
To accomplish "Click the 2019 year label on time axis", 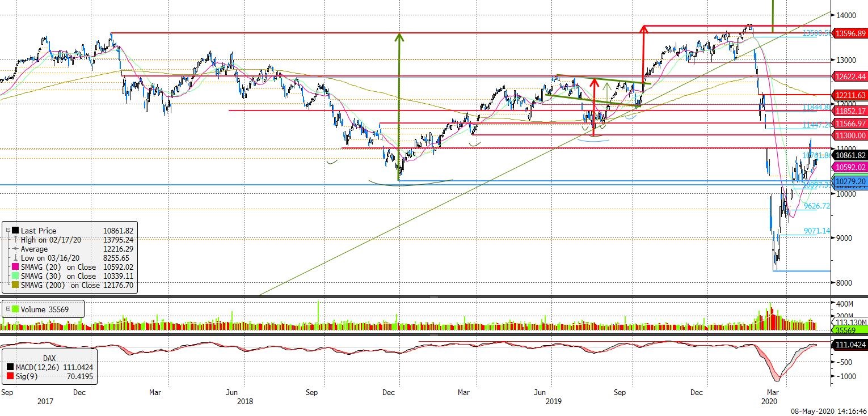I will coord(554,401).
